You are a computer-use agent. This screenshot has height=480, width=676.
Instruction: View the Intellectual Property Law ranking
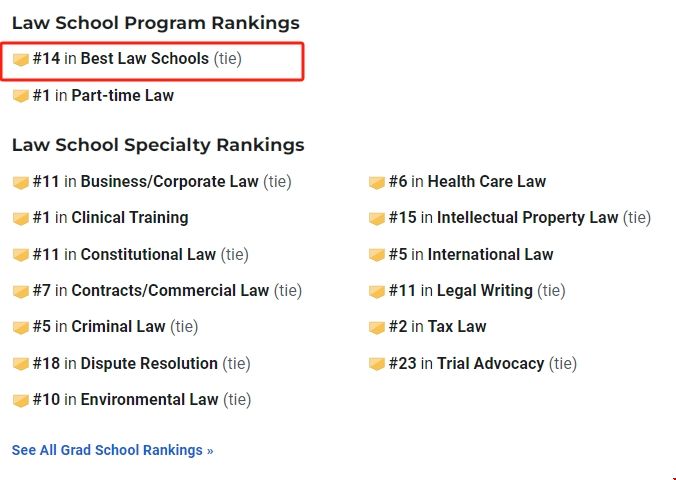tap(527, 218)
